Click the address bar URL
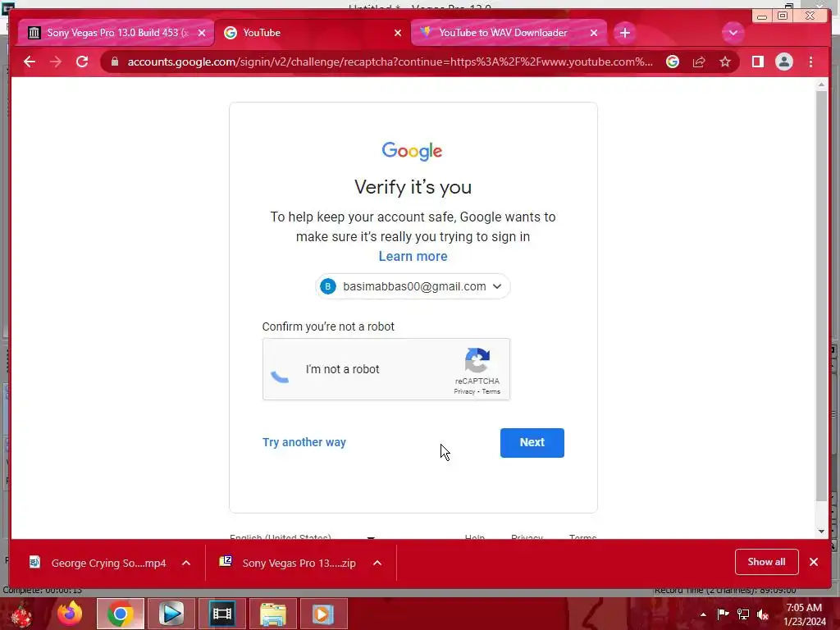The image size is (840, 630). point(390,62)
